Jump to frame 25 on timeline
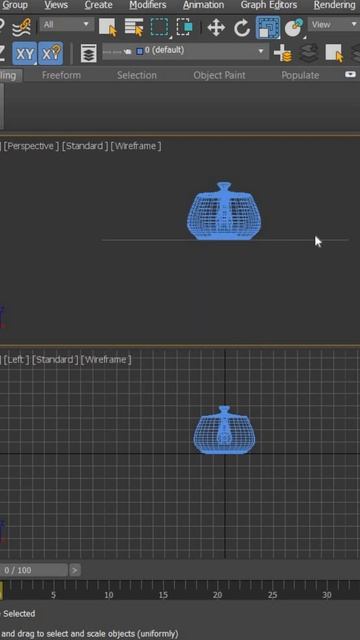The height and width of the screenshot is (640, 360). (x=272, y=595)
